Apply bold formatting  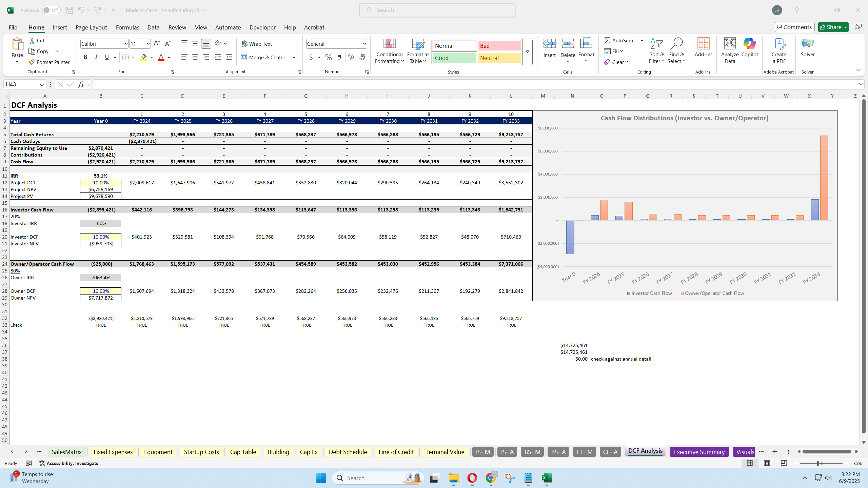tap(85, 57)
